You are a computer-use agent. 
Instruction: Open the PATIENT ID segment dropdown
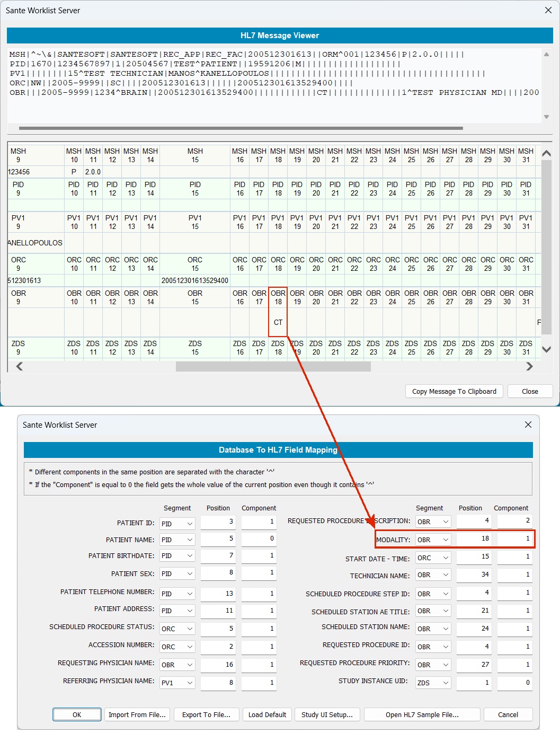(177, 524)
